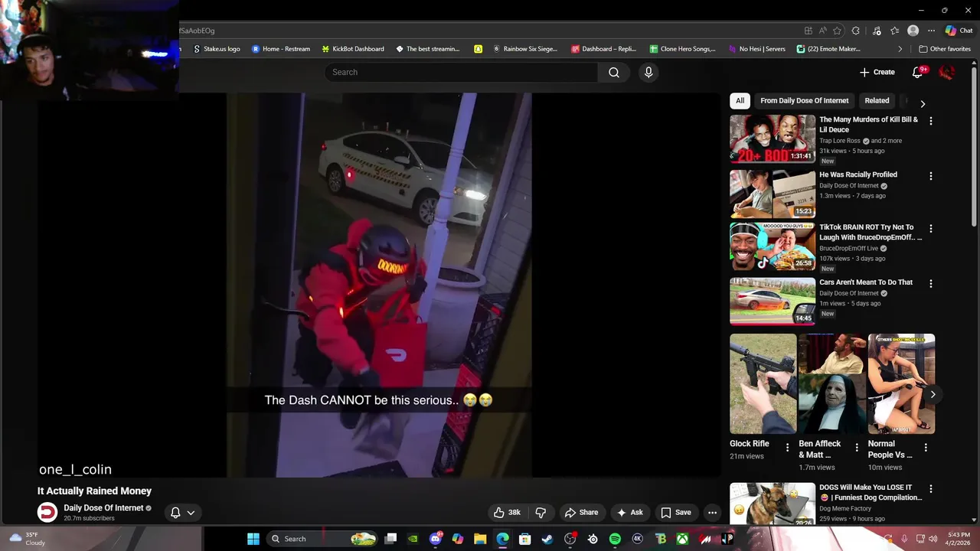Open Home - Restream bookmark

click(281, 49)
